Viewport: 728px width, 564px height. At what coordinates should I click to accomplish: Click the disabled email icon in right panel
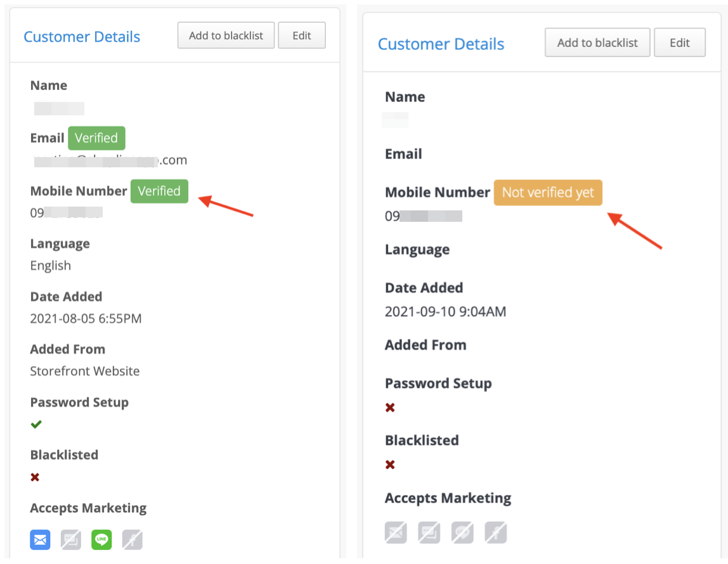396,532
